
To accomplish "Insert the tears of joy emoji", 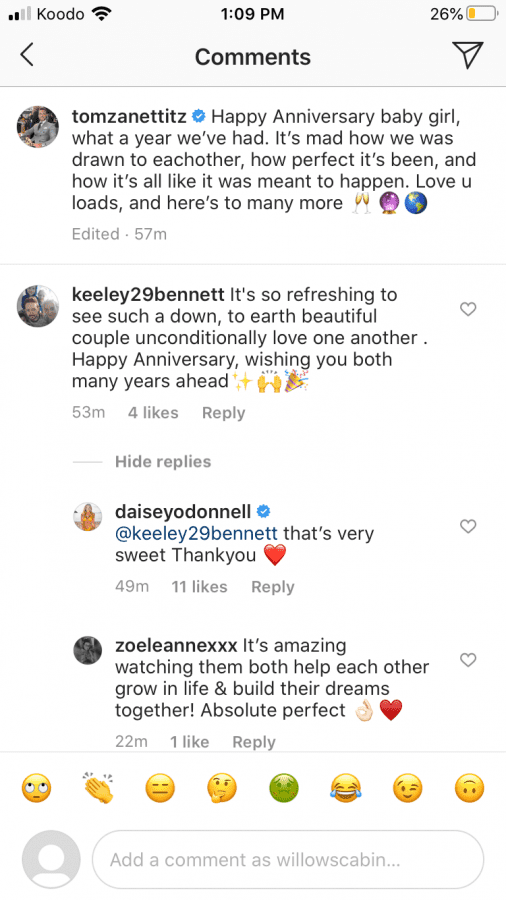I will 346,788.
